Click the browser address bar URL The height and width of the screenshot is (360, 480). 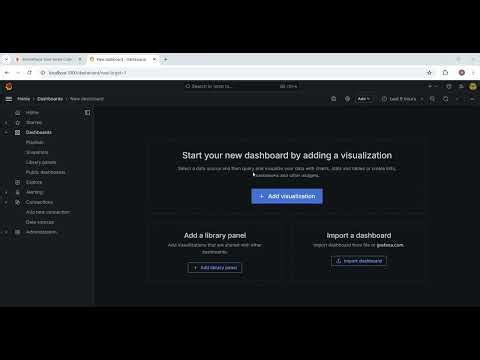(x=88, y=73)
